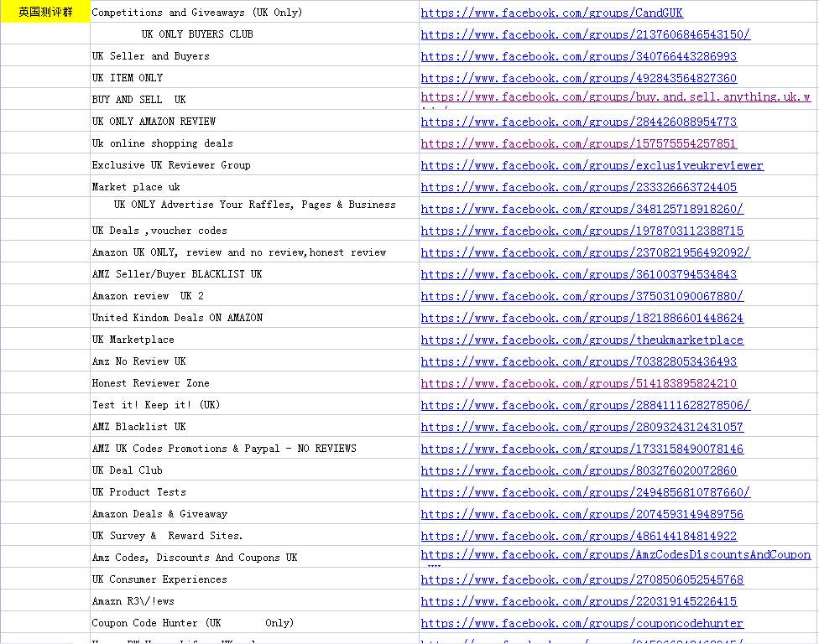Select cell 'UK Deals ,voucher codes'
The height and width of the screenshot is (644, 819).
point(254,230)
